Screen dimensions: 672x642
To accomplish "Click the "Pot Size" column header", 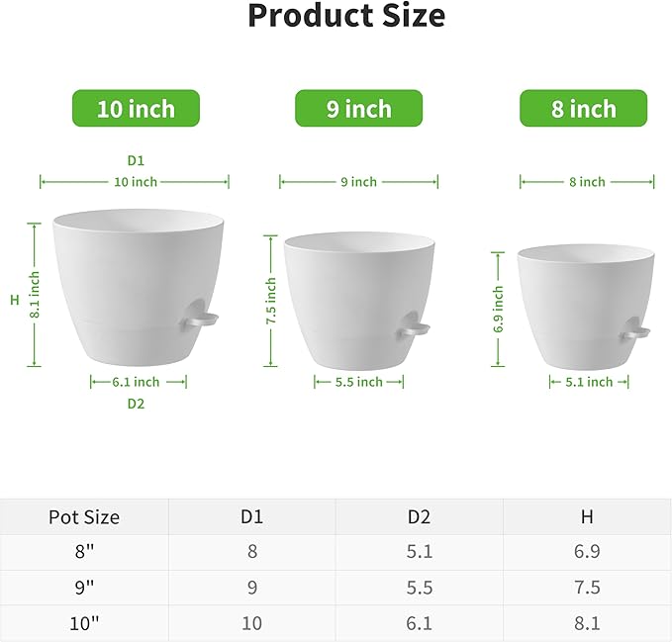I will (x=84, y=516).
